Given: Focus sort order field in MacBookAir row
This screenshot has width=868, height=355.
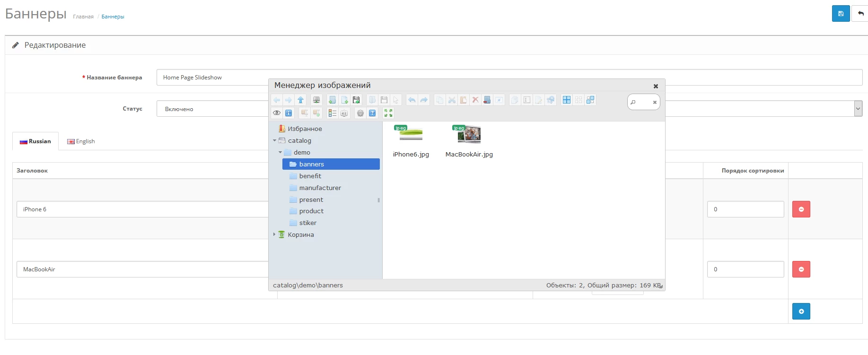Looking at the screenshot, I should pyautogui.click(x=745, y=269).
